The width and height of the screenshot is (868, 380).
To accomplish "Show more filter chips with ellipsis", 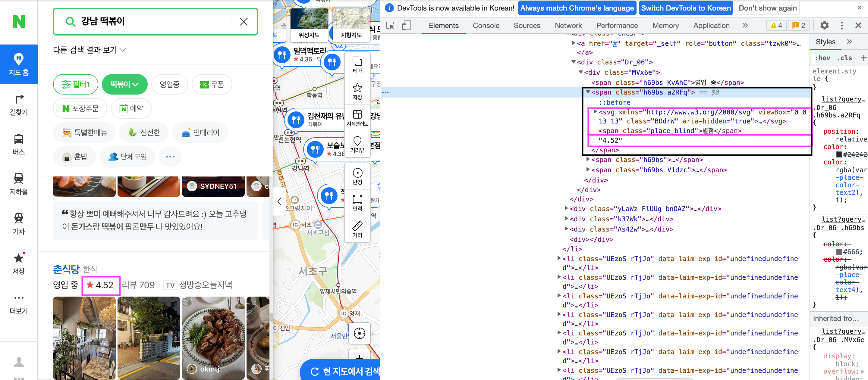I will pos(170,157).
